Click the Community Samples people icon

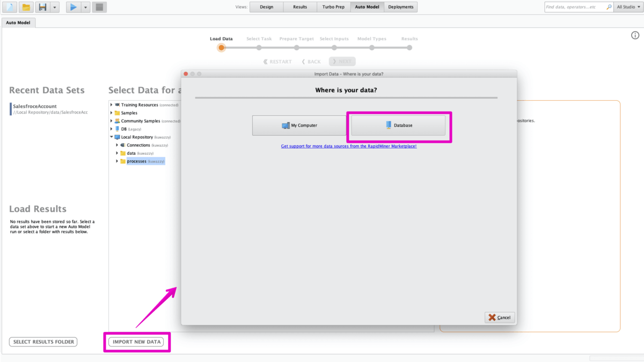point(117,121)
